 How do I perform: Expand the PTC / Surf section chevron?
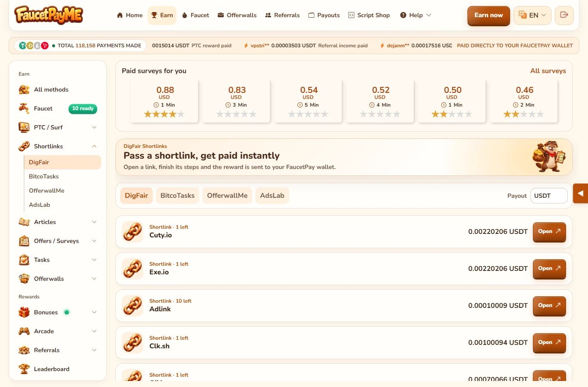pyautogui.click(x=94, y=127)
